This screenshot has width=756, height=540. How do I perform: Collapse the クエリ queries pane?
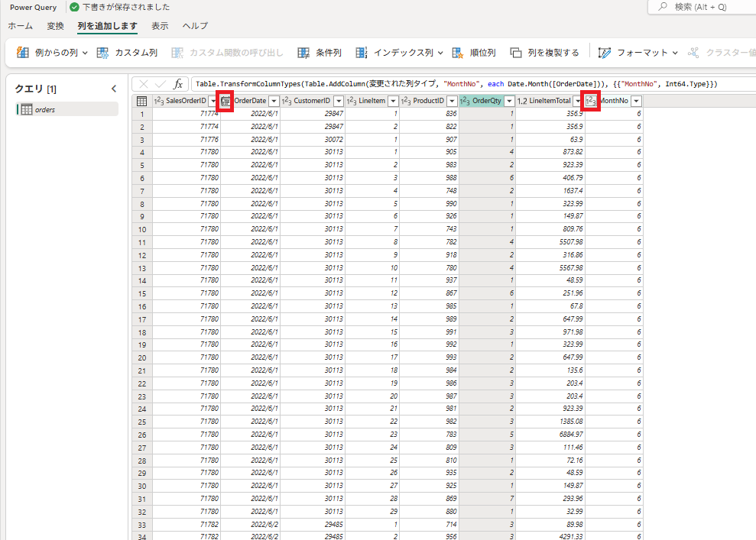(x=114, y=89)
